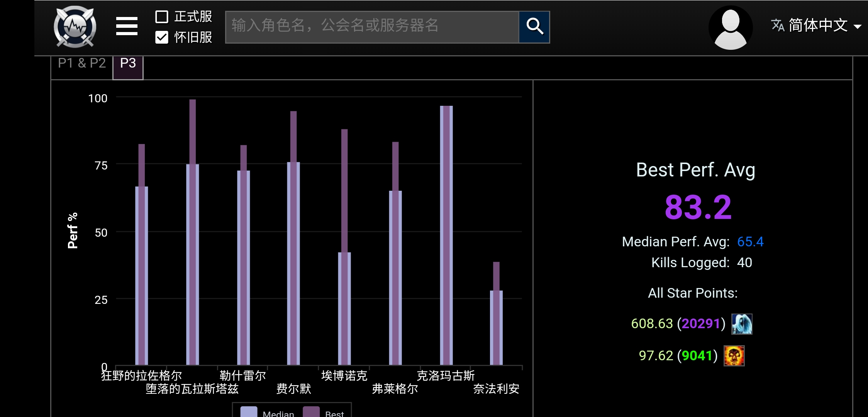Switch to the P1 & P2 tab
This screenshot has height=417, width=868.
81,63
